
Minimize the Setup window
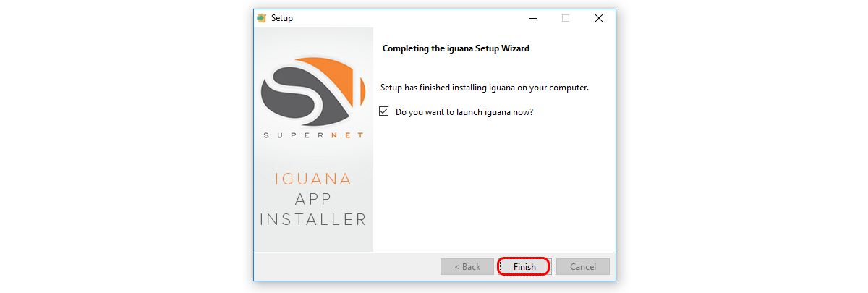[532, 18]
